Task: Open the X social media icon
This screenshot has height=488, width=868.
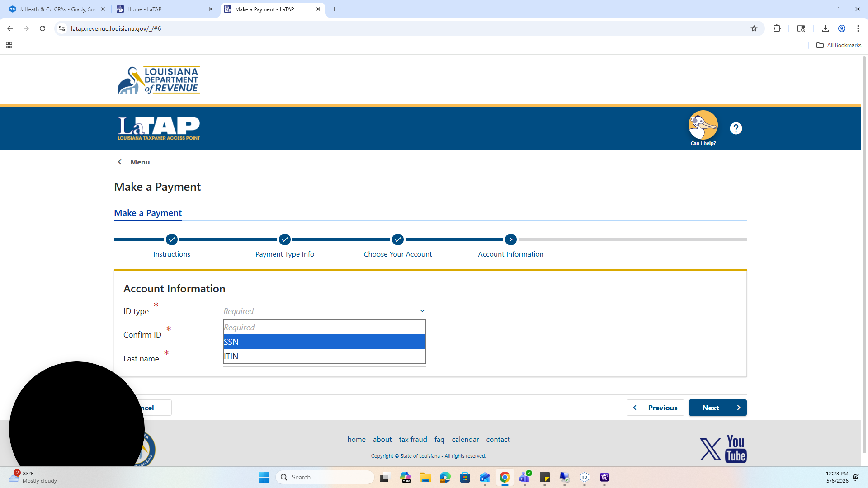Action: (710, 449)
